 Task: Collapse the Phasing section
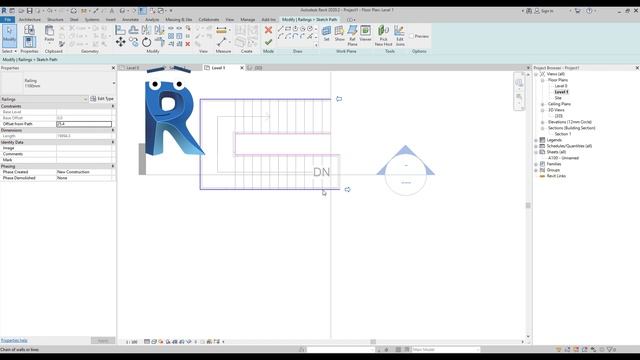pyautogui.click(x=113, y=166)
